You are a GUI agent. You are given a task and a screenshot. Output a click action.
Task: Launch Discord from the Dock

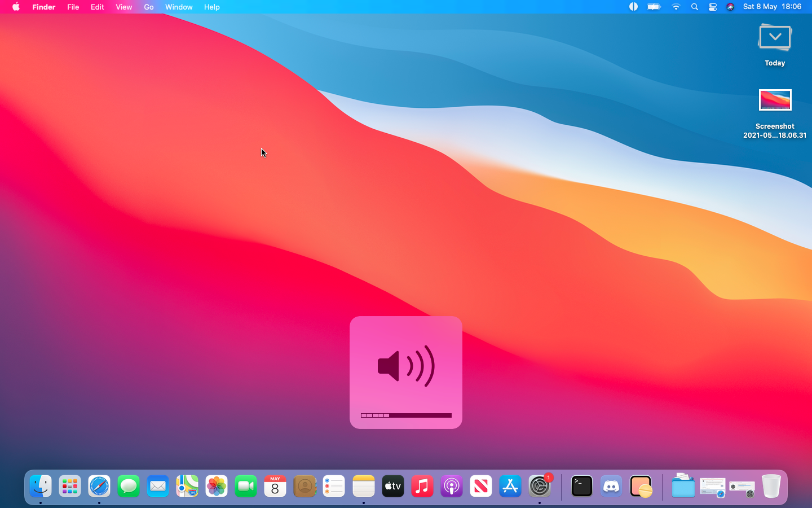click(x=611, y=486)
